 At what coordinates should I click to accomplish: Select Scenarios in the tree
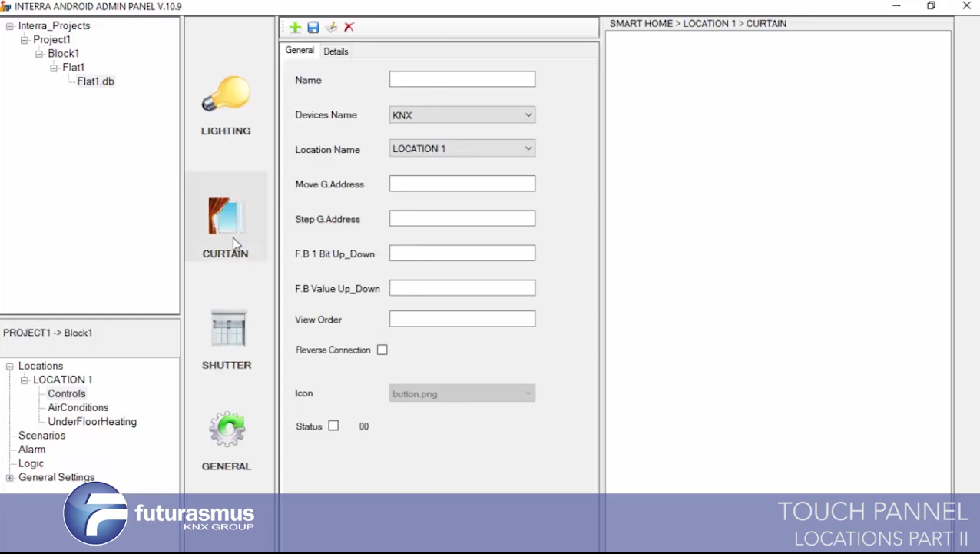point(42,436)
